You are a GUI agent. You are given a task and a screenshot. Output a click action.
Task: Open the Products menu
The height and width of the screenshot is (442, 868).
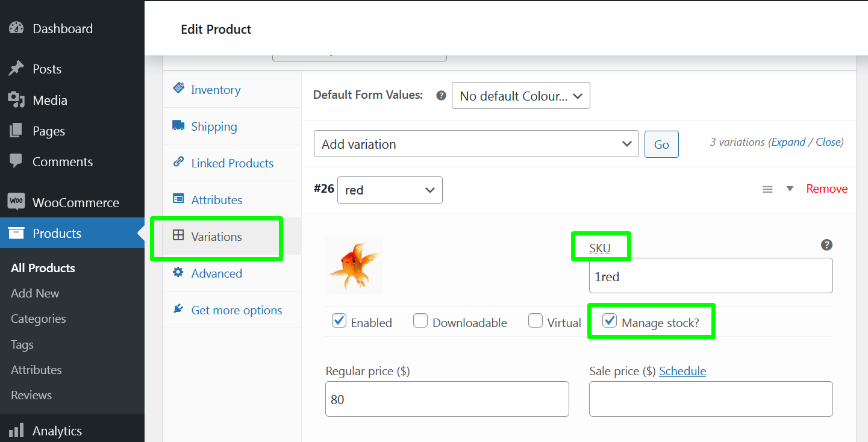point(72,233)
